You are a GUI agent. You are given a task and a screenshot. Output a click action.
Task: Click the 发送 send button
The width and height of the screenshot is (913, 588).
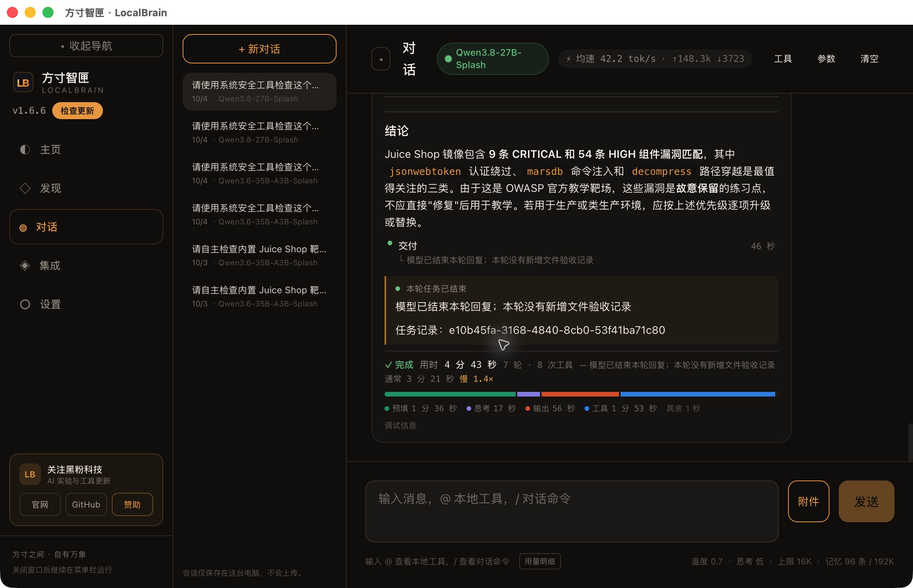866,501
